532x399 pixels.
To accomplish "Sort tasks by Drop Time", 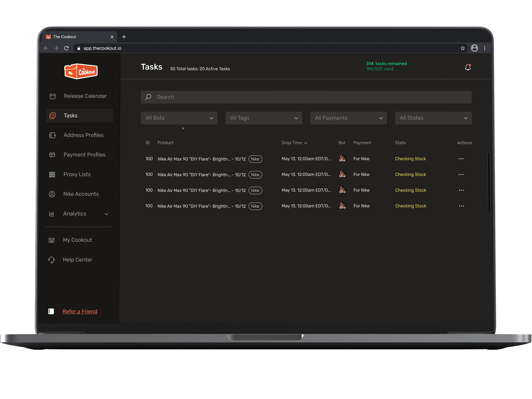I will pos(294,143).
